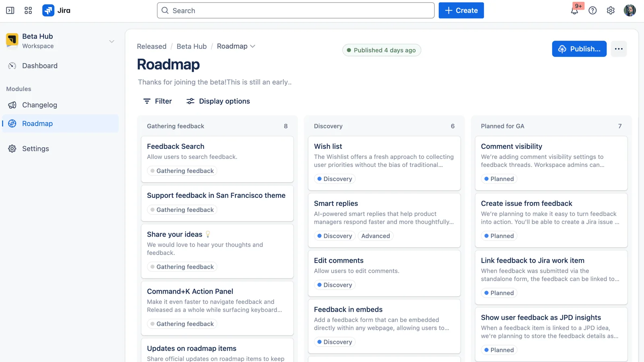The image size is (644, 362).
Task: Open the Edit comments card
Action: [384, 274]
